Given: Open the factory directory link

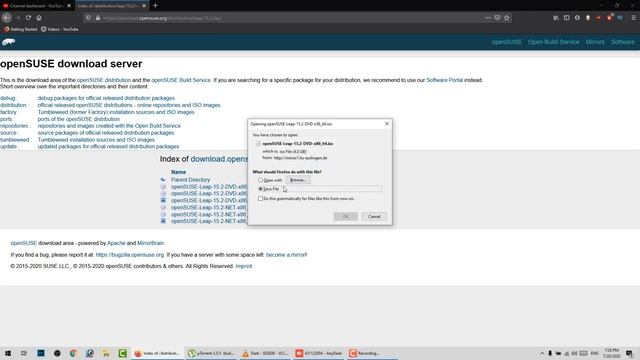Looking at the screenshot, I should click(x=9, y=112).
